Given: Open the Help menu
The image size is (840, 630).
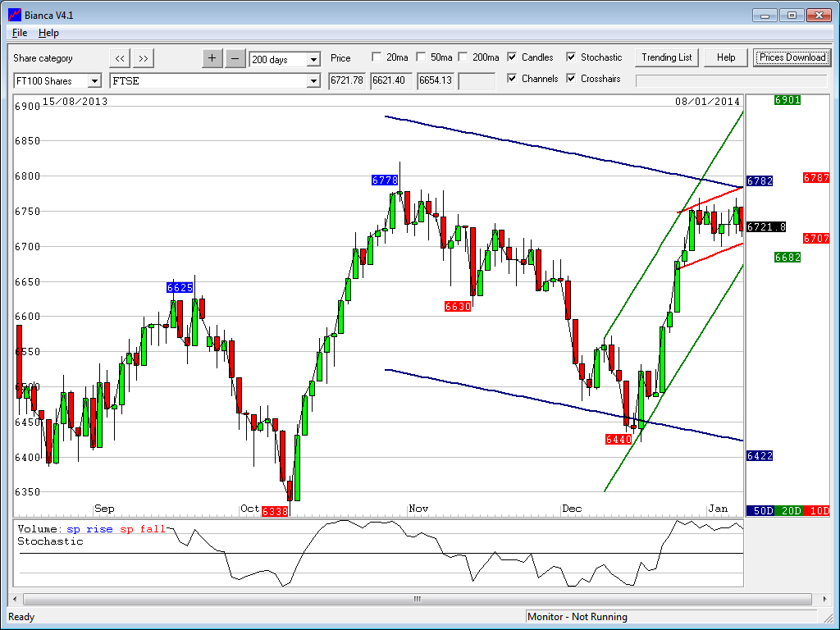Looking at the screenshot, I should (48, 33).
